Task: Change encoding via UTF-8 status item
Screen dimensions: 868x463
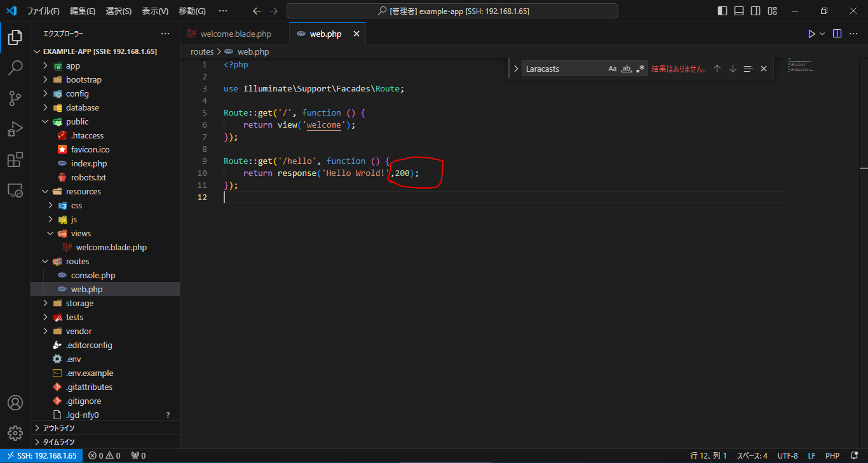Action: 787,455
